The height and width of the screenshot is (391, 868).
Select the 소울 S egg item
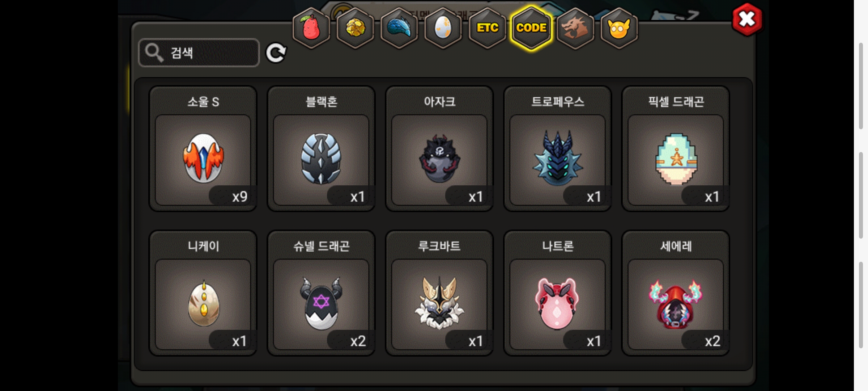(x=203, y=148)
